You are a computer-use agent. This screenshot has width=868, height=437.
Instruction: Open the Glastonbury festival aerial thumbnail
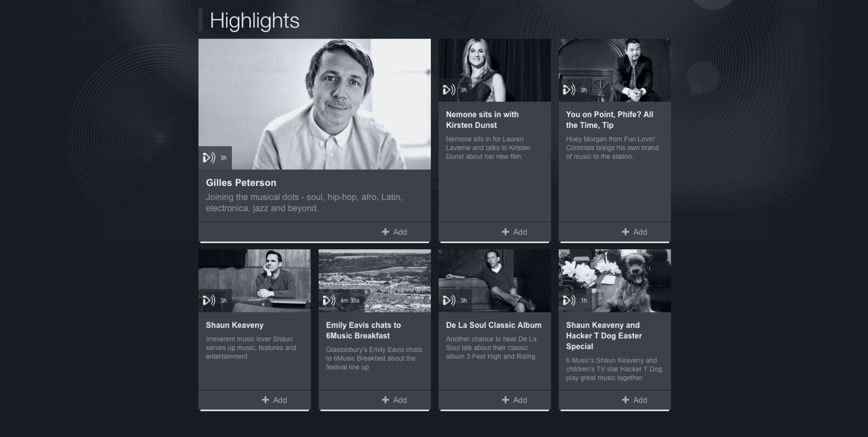click(375, 280)
